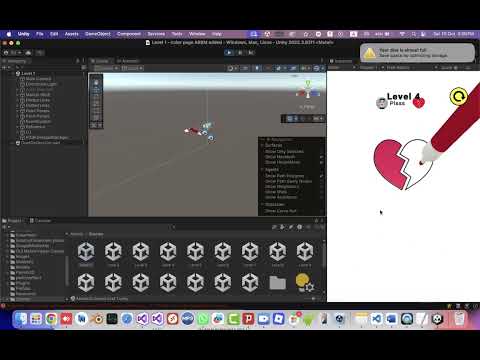Collapse the Obstacles section in Navigation overlay
This screenshot has height=360, width=480.
[x=262, y=204]
